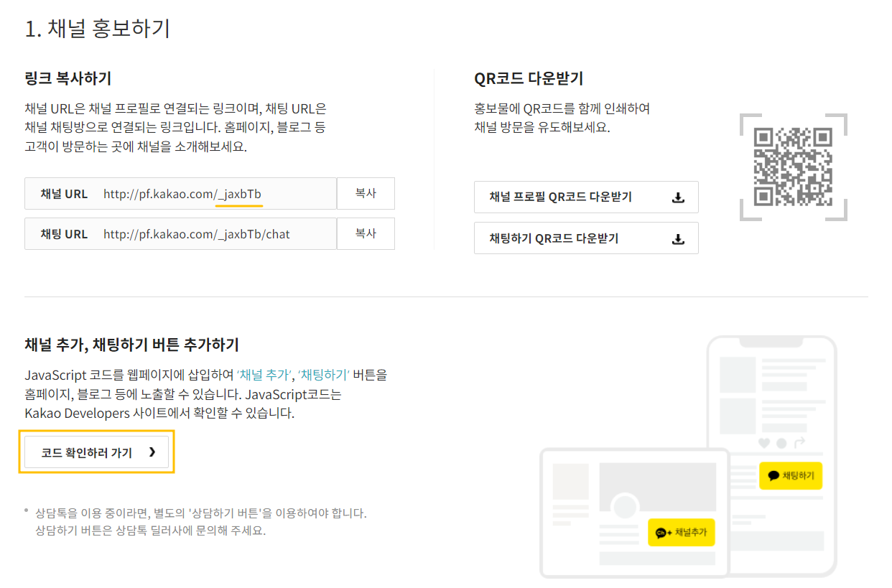Viewport: 892px width, 588px height.
Task: Click chevron arrow in 코드 확인하러 가기
Action: click(152, 452)
